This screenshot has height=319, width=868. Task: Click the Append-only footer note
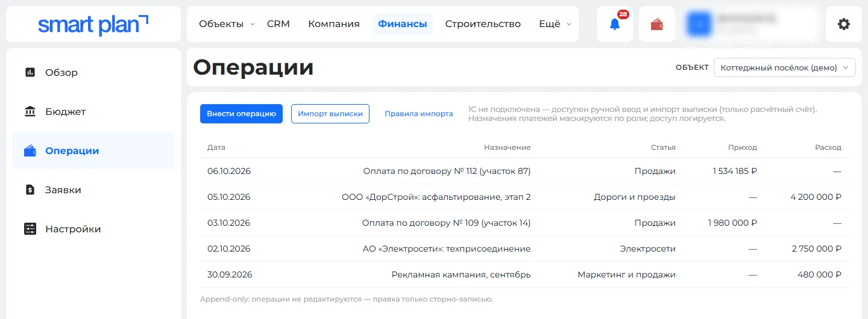point(347,299)
